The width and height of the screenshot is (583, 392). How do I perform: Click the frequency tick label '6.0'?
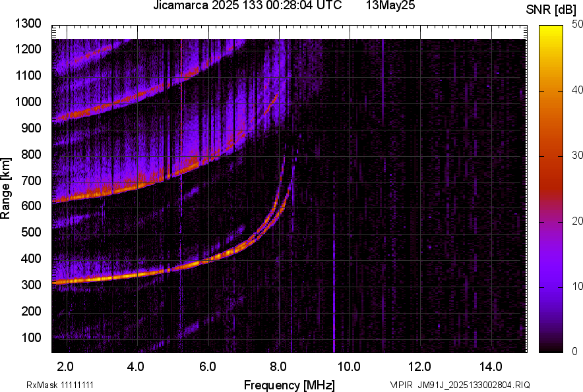tap(207, 367)
